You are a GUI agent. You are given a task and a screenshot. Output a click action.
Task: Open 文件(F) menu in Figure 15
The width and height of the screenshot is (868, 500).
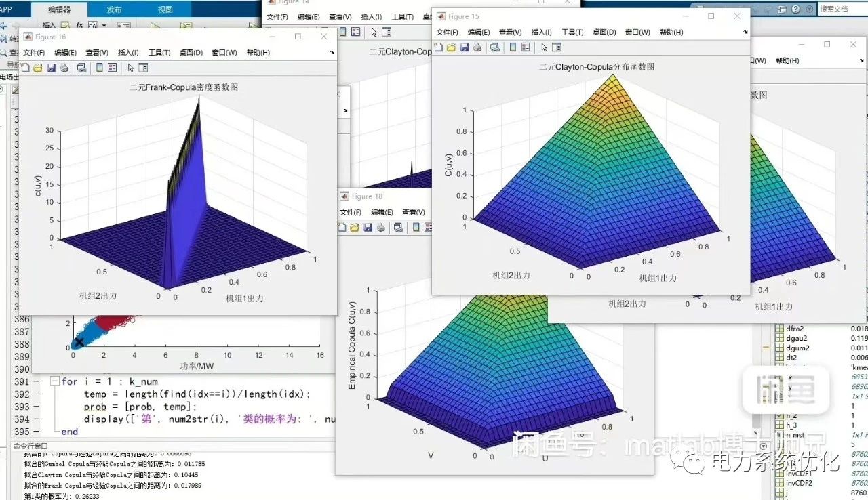click(x=447, y=33)
